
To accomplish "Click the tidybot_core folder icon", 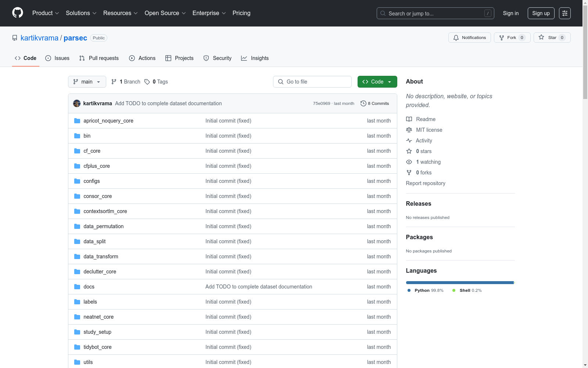I will 77,347.
